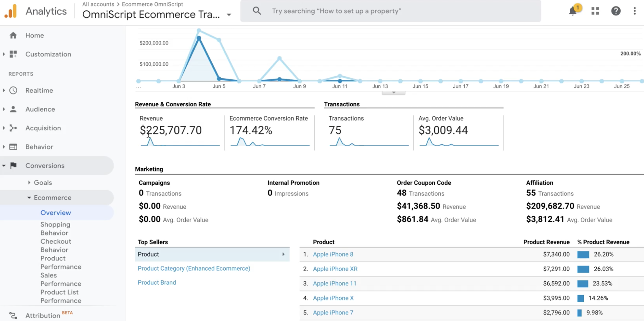Open the Checkout Behavior report
This screenshot has height=321, width=644.
pos(56,246)
